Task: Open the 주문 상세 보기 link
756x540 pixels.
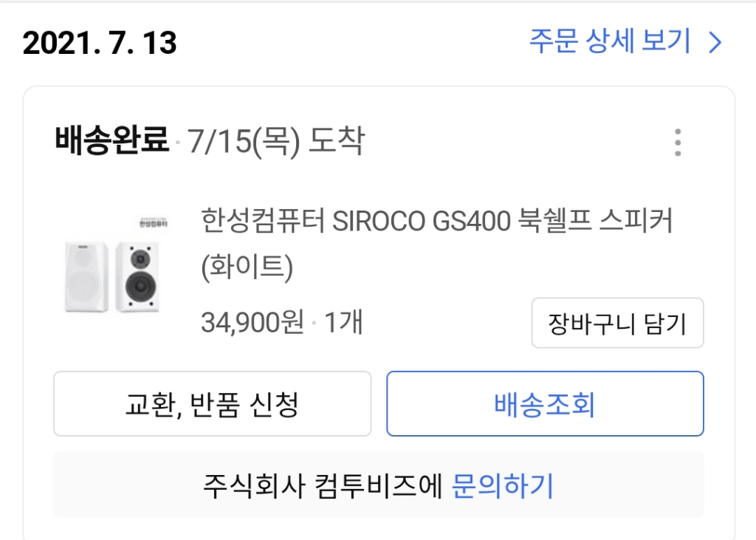Action: click(626, 41)
